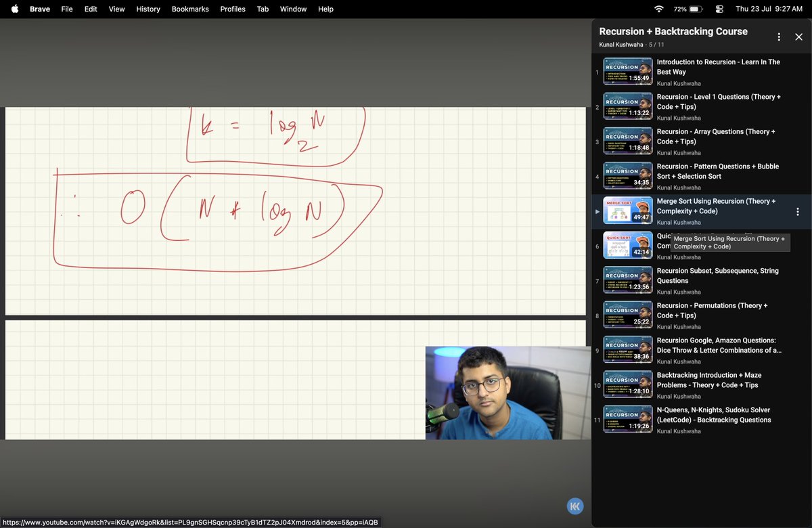
Task: Open the three-dot menu for the Merge Sort video
Action: (798, 212)
